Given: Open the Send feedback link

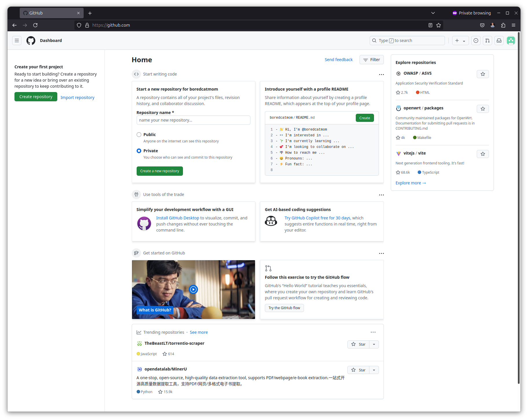Looking at the screenshot, I should point(339,60).
